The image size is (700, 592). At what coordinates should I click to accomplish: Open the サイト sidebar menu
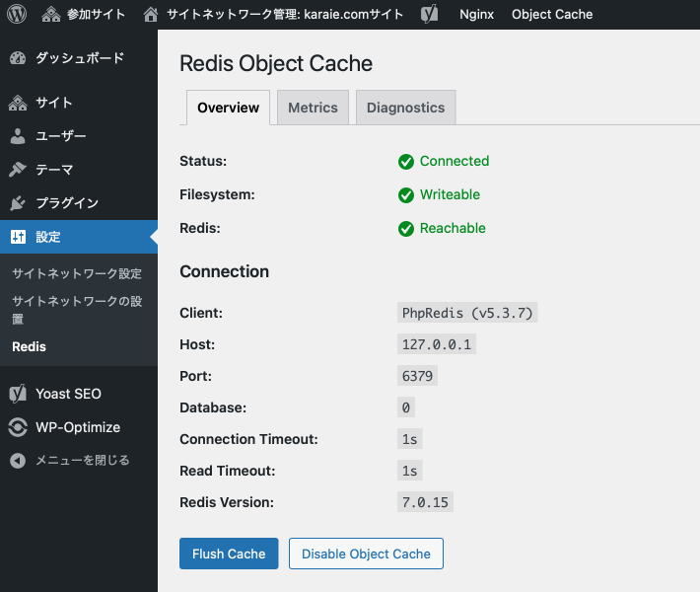[x=79, y=103]
